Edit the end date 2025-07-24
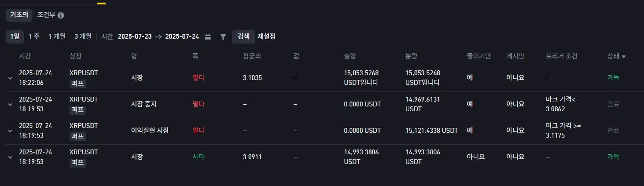 click(x=182, y=36)
